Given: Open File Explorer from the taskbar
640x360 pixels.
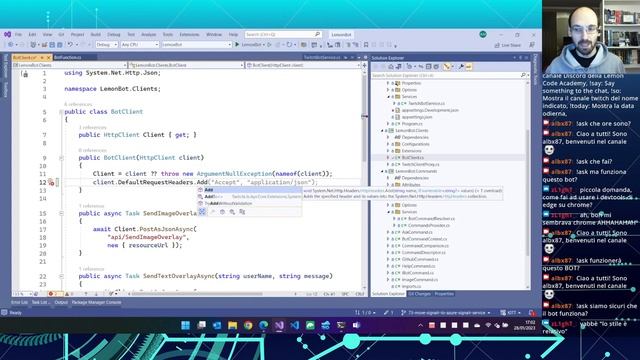Looking at the screenshot, I should point(233,325).
